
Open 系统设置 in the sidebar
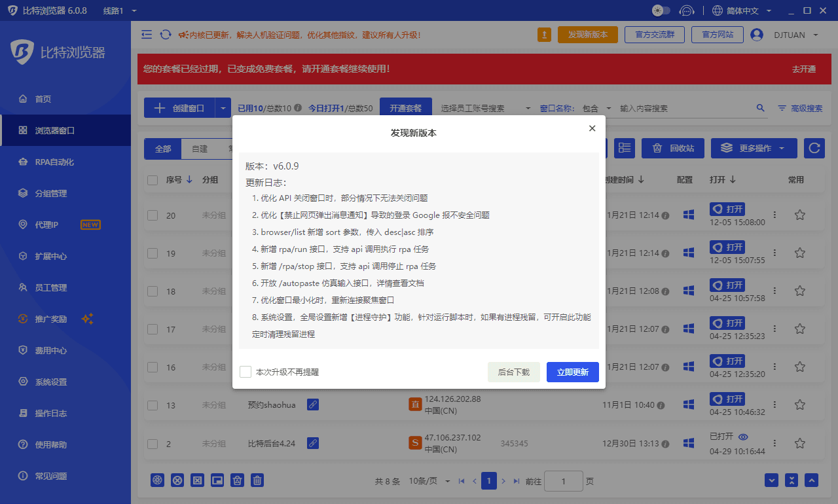point(65,382)
